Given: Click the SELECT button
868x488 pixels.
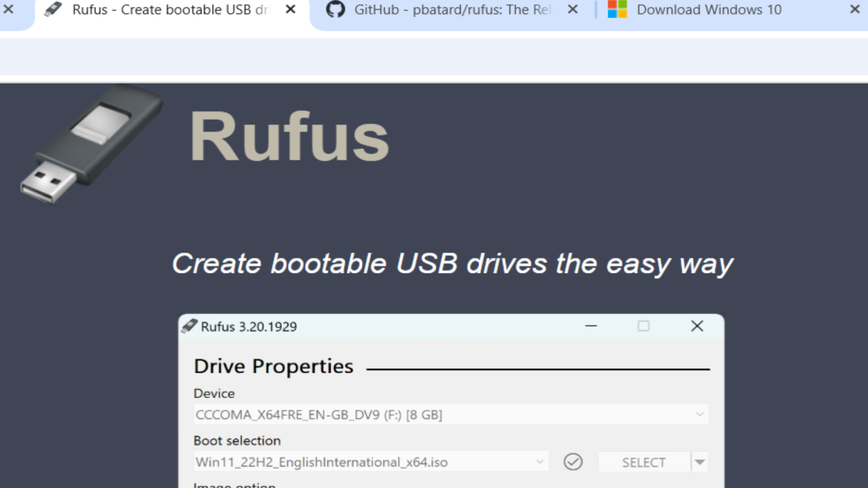Looking at the screenshot, I should [x=644, y=462].
